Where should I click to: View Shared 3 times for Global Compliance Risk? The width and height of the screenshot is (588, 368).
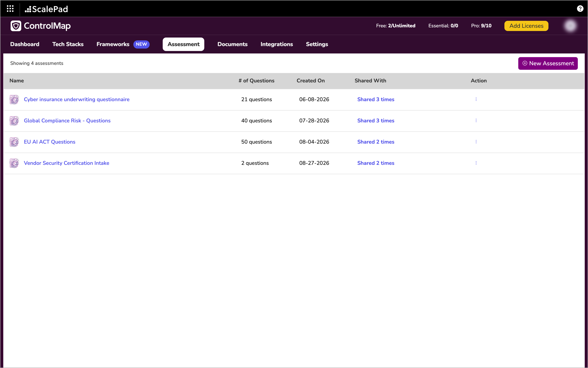point(376,121)
